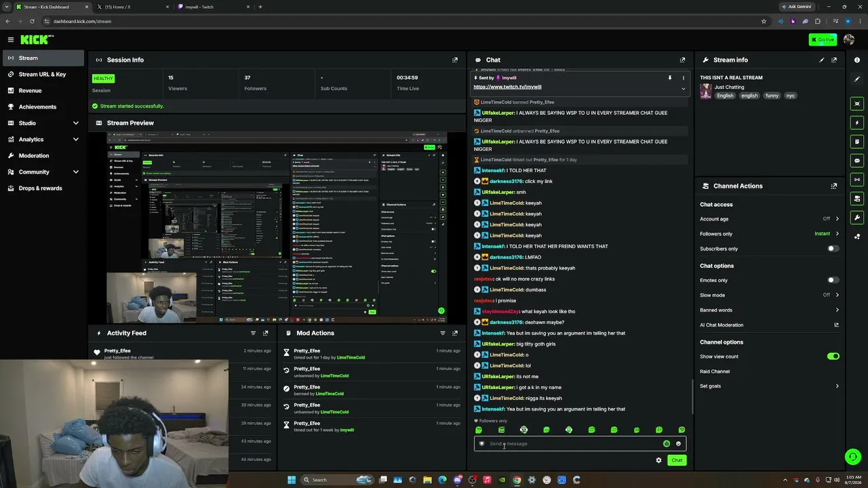Click the wrench icon in the right sidebar

coord(857,218)
